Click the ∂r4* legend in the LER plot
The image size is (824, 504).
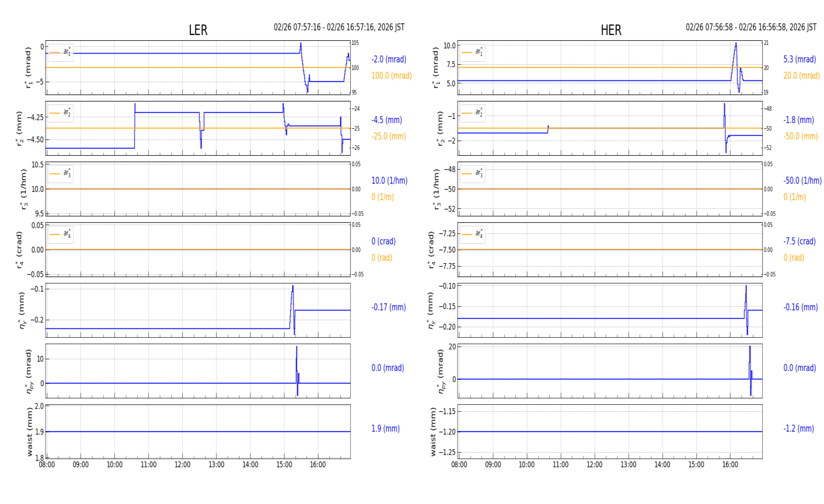tap(61, 235)
